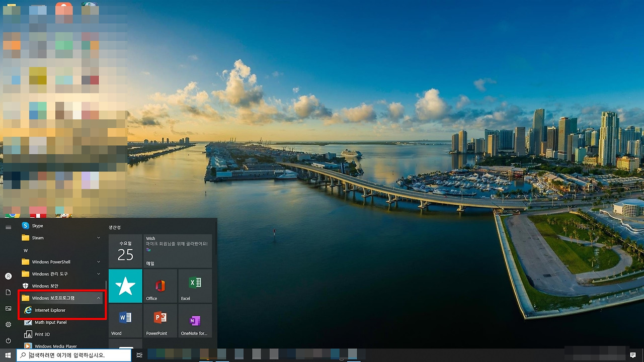Screen dimensions: 644x362
Task: Open the Settings gear in Start sidebar
Action: pyautogui.click(x=8, y=324)
